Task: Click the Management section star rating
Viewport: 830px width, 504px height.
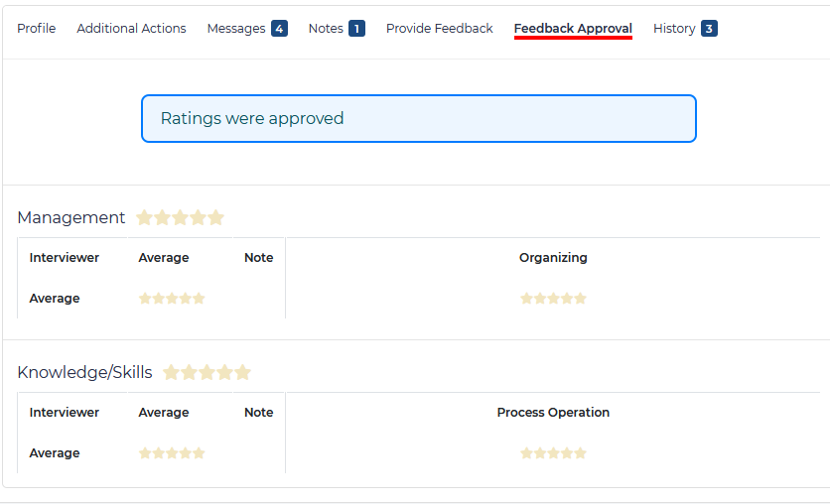Action: coord(180,217)
